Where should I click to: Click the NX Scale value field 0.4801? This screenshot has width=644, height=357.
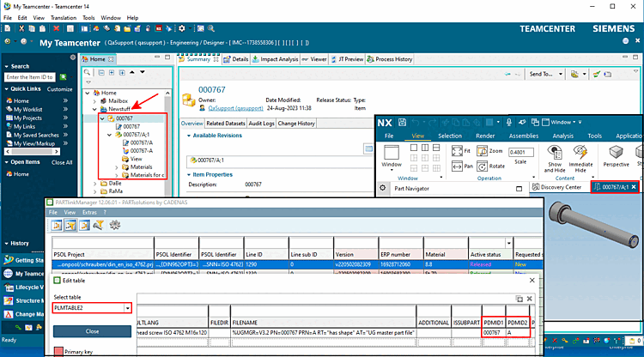pos(521,152)
